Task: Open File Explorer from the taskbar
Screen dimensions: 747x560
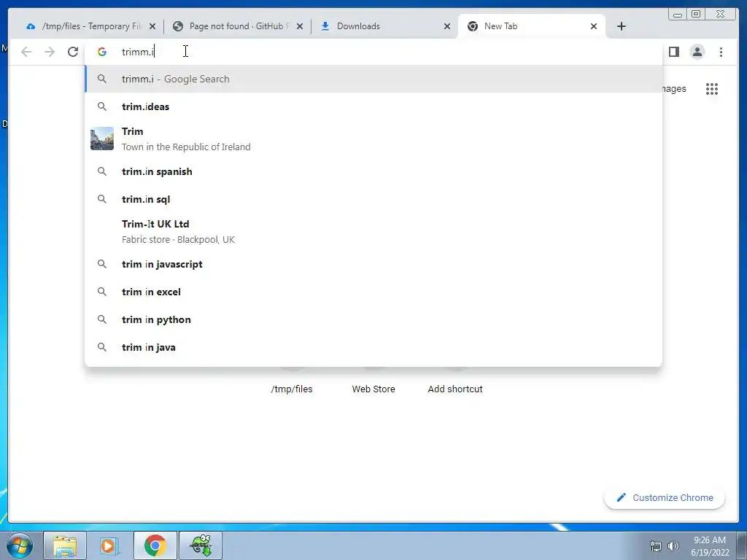Action: coord(65,545)
